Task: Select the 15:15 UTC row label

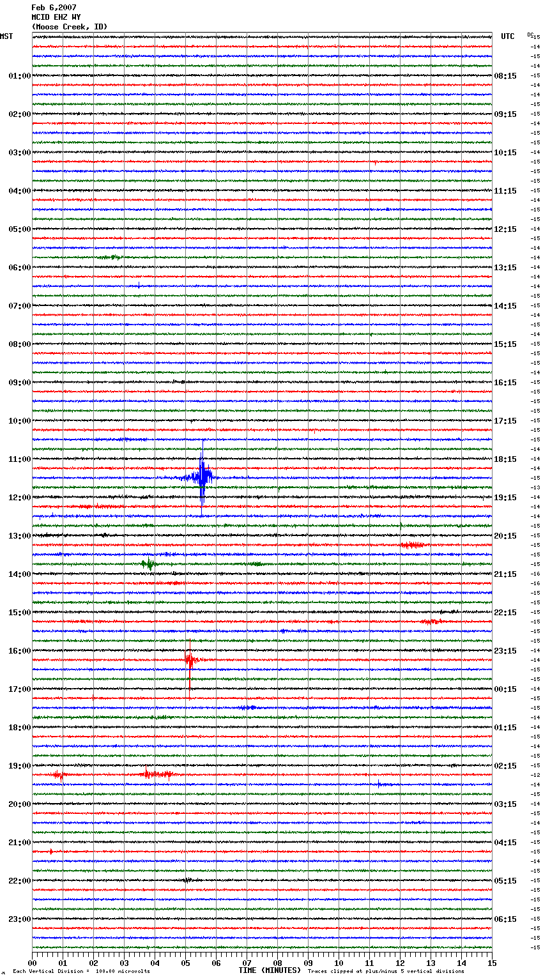Action: click(505, 344)
